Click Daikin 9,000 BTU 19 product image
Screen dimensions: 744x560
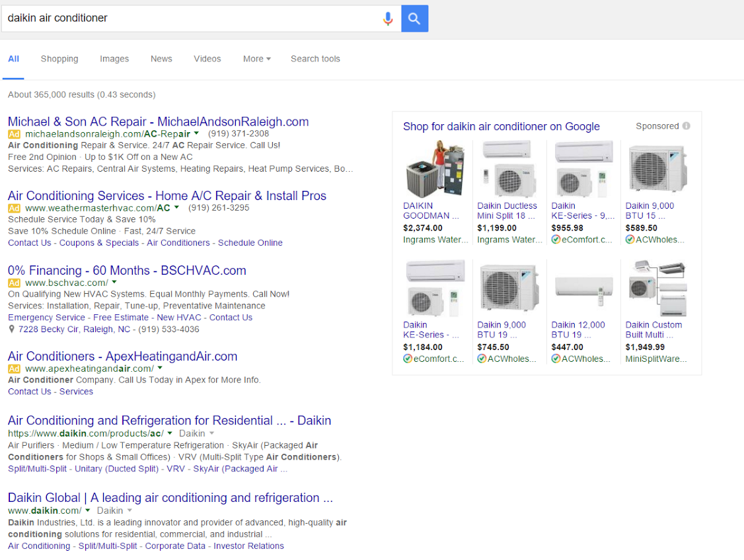pos(509,289)
